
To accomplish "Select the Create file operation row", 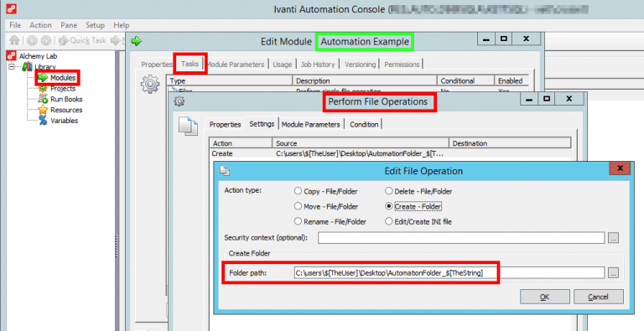I will (x=390, y=153).
